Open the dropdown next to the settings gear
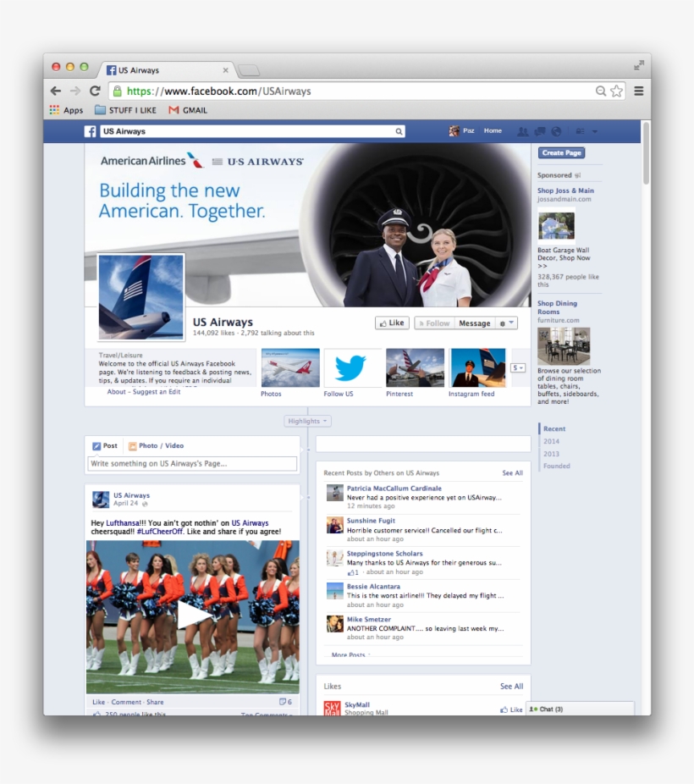Screen dimensions: 694x784 511,323
